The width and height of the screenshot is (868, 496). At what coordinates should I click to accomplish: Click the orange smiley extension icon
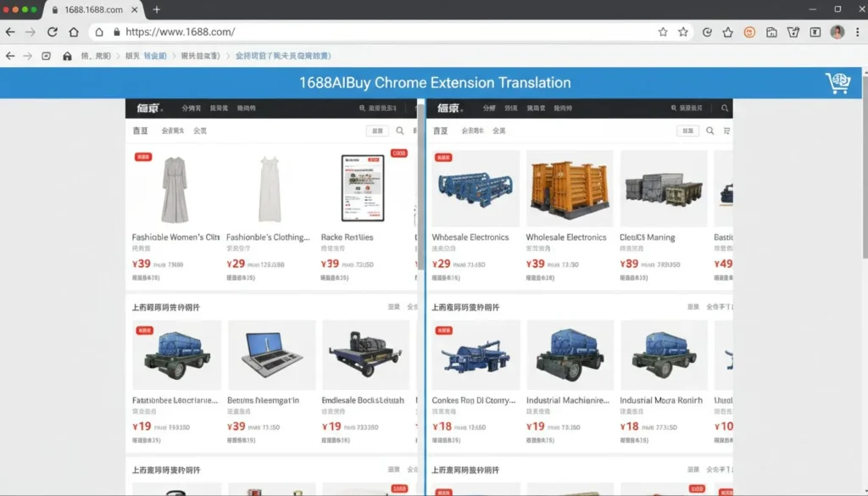click(x=749, y=32)
